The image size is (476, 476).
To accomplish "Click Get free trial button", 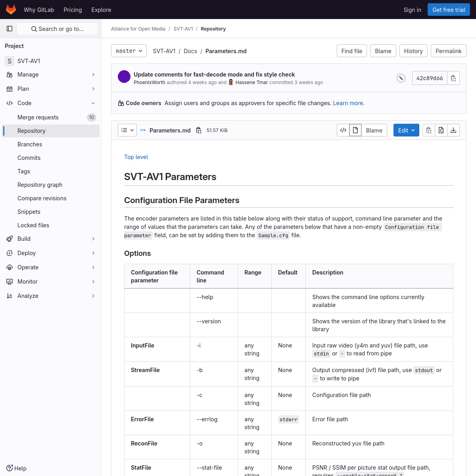I will (x=449, y=10).
